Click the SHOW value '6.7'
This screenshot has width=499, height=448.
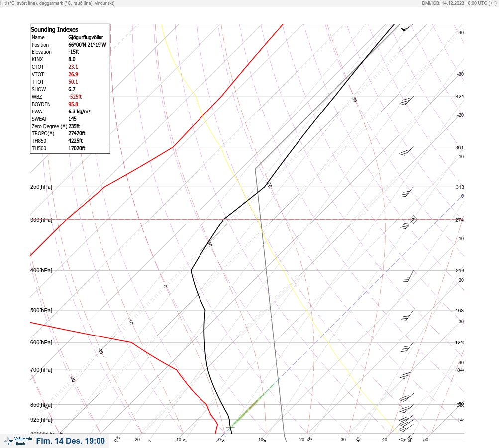click(72, 89)
